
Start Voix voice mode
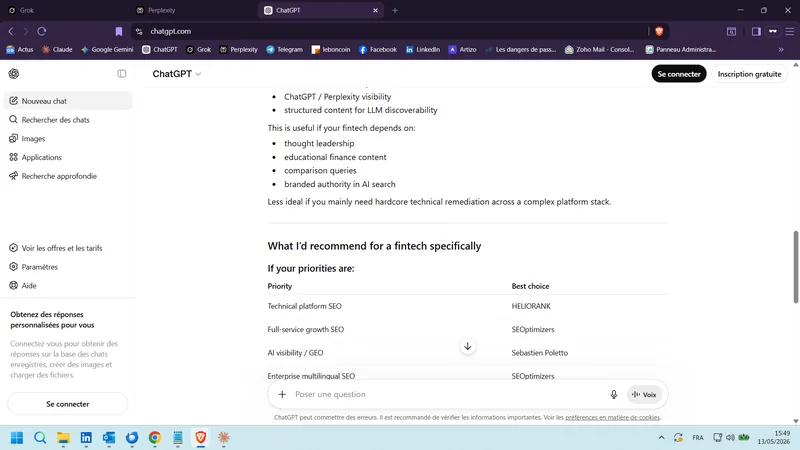point(644,394)
